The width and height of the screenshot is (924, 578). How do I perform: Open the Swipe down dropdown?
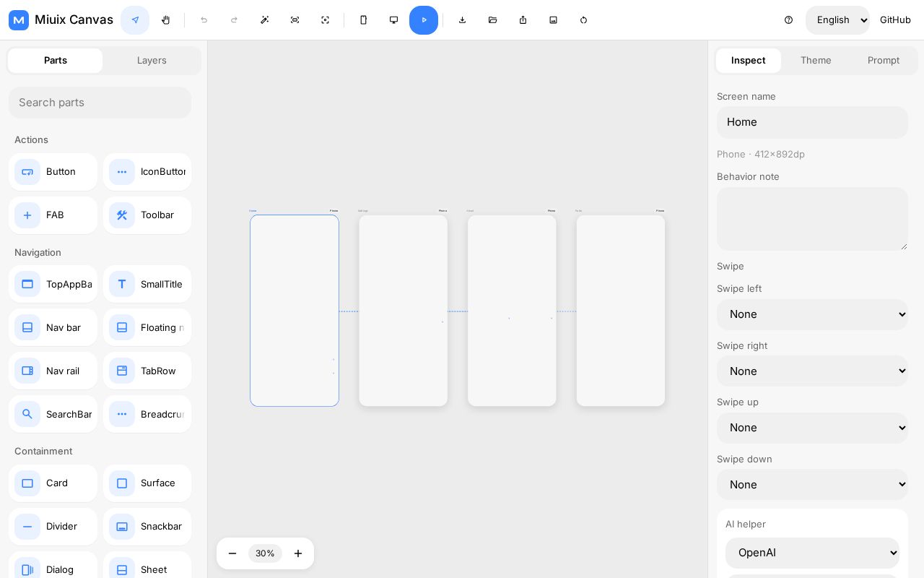coord(812,484)
